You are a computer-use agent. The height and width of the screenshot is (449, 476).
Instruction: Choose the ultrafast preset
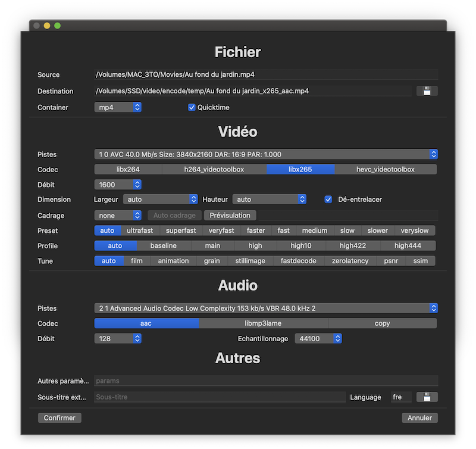[x=140, y=230]
